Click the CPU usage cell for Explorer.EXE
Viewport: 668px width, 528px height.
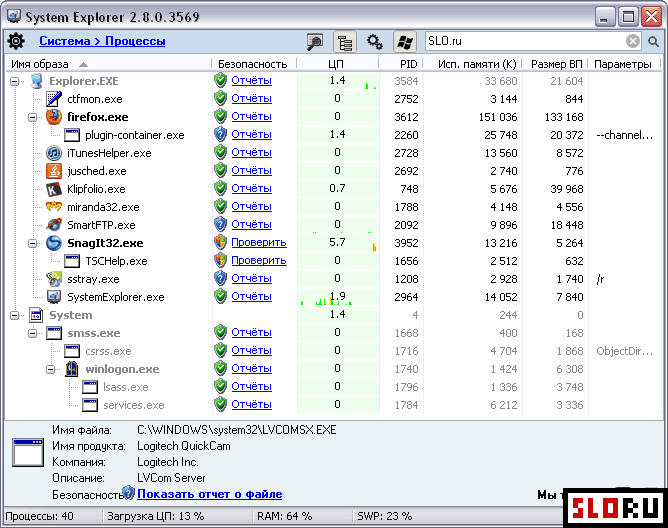coord(337,81)
